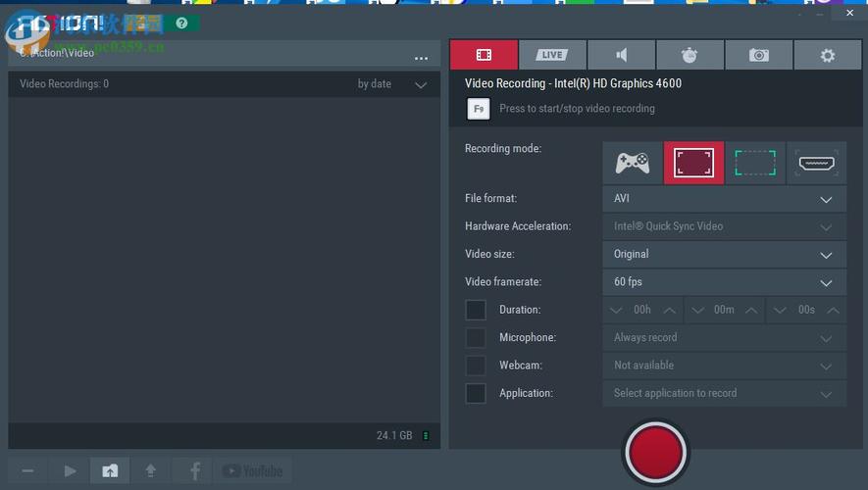
Task: Select Active screen recording mode
Action: 693,163
